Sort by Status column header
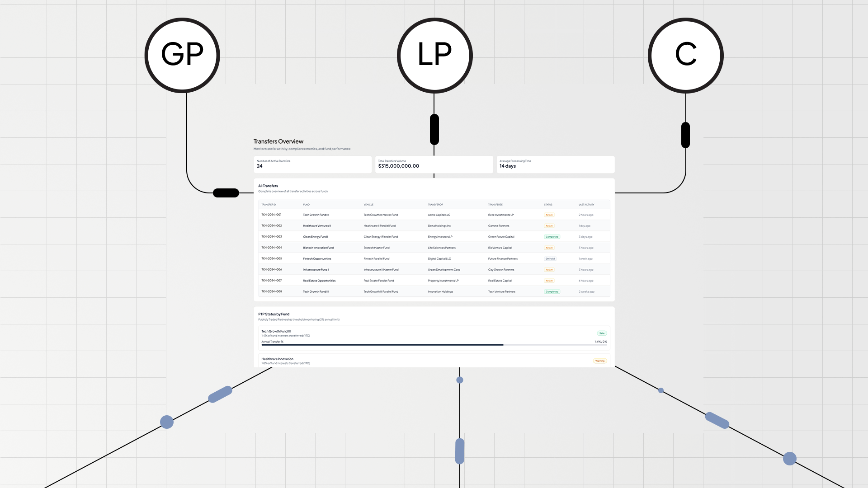 548,205
